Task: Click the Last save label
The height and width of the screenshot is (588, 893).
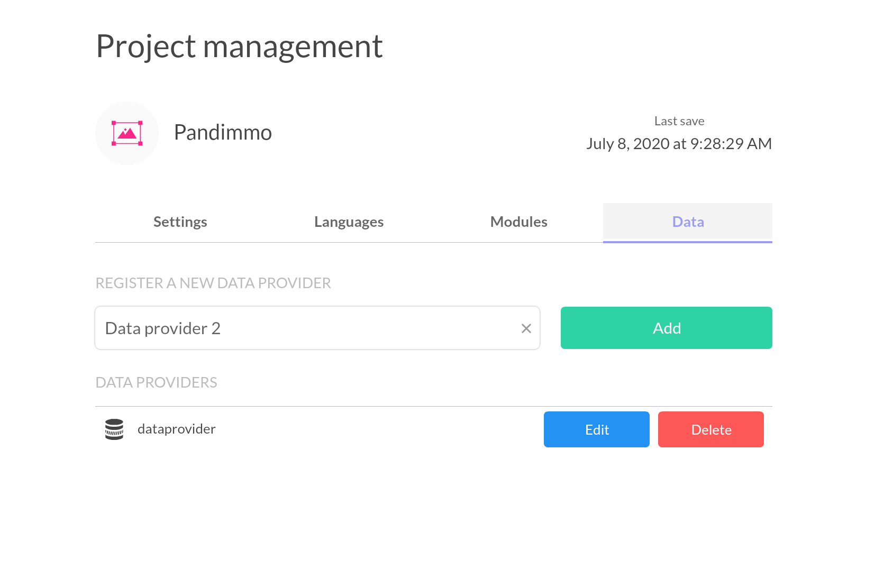Action: (679, 121)
